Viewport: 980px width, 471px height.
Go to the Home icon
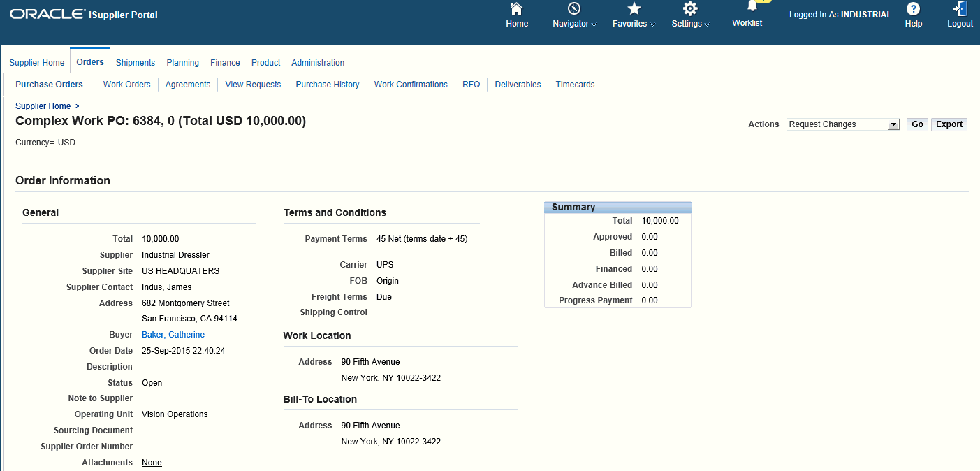[517, 8]
